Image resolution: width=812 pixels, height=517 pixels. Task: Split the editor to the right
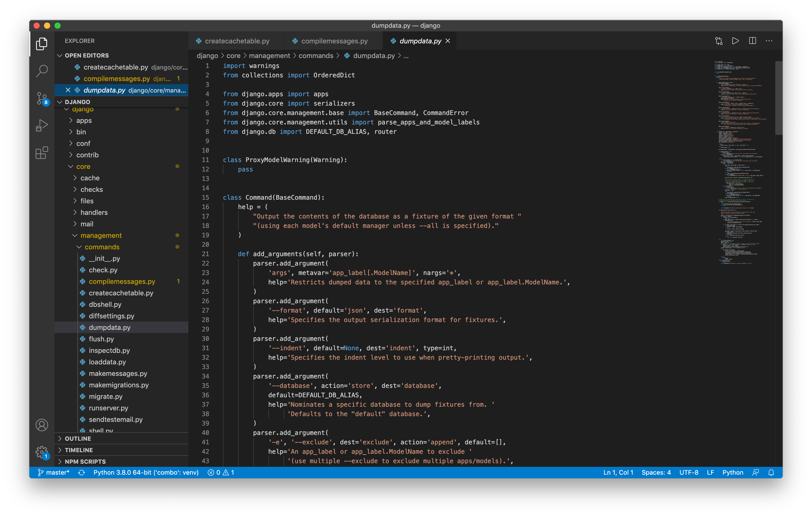pyautogui.click(x=752, y=41)
